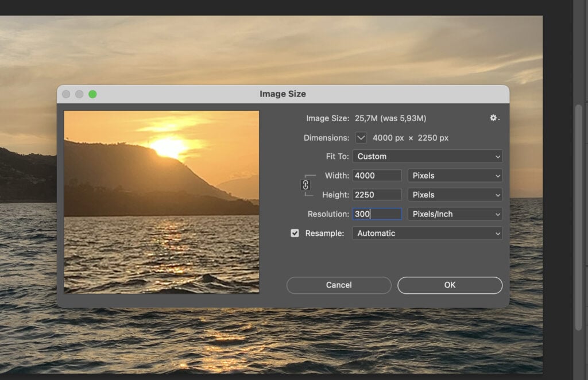The image size is (588, 380).
Task: Open the Width units Pixels dropdown
Action: 455,175
